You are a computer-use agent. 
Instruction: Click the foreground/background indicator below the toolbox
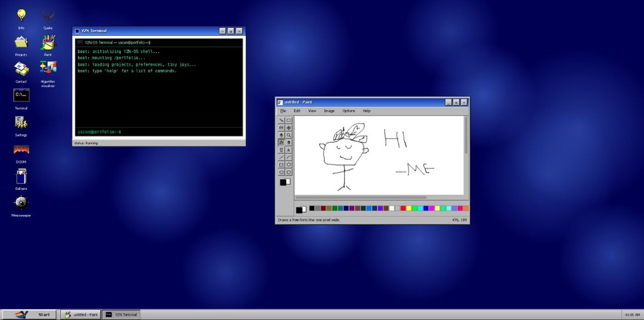tap(285, 182)
